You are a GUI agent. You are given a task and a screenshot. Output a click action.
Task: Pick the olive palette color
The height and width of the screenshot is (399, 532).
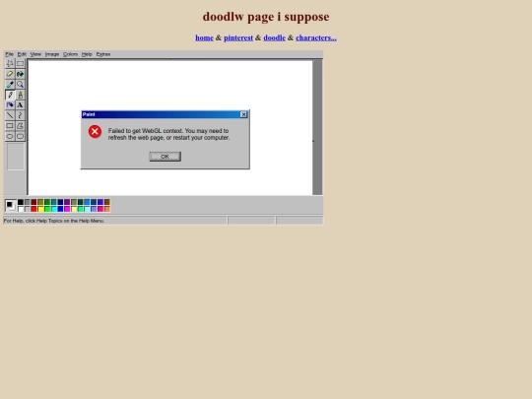[40, 202]
